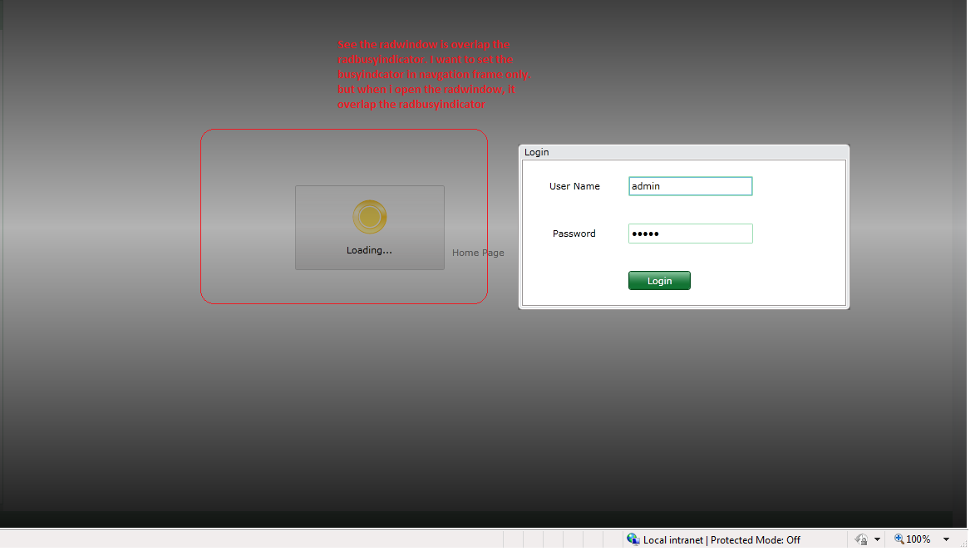Click the yellow busy indicator spinner
Image resolution: width=980 pixels, height=551 pixels.
(x=369, y=217)
